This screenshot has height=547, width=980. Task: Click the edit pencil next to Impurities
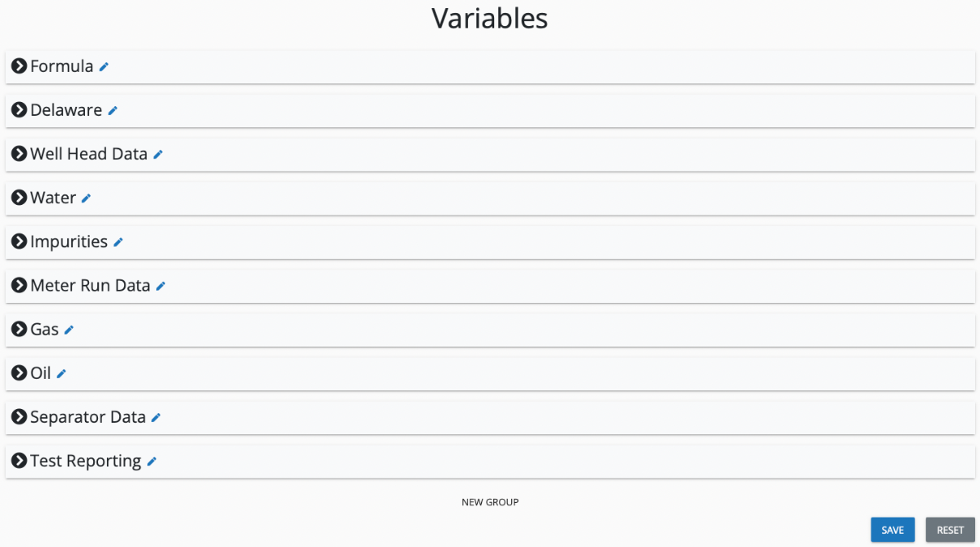click(x=118, y=242)
